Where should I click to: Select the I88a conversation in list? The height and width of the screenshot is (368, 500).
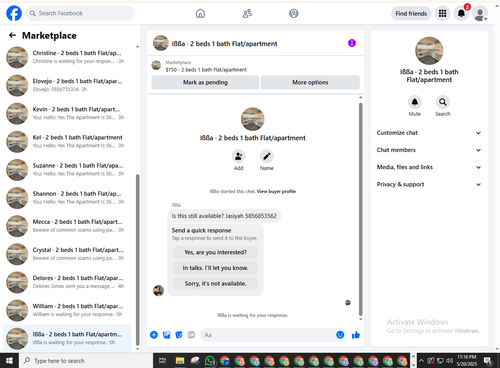[68, 338]
